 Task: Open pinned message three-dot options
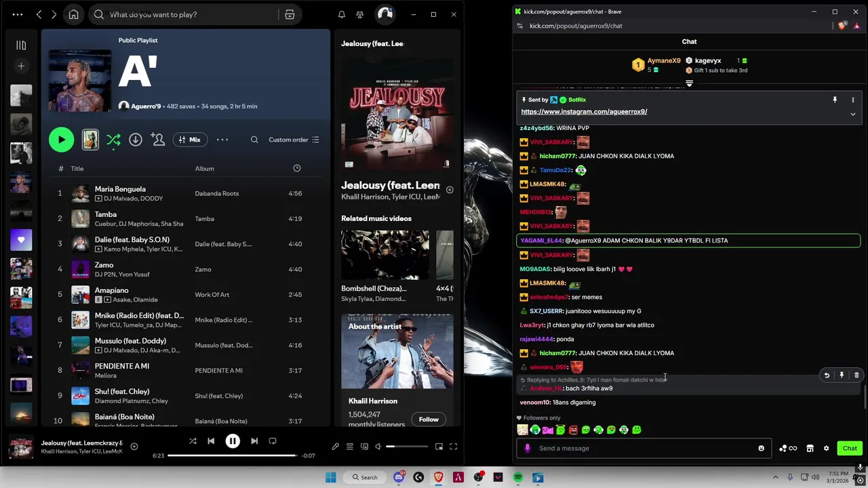(853, 100)
